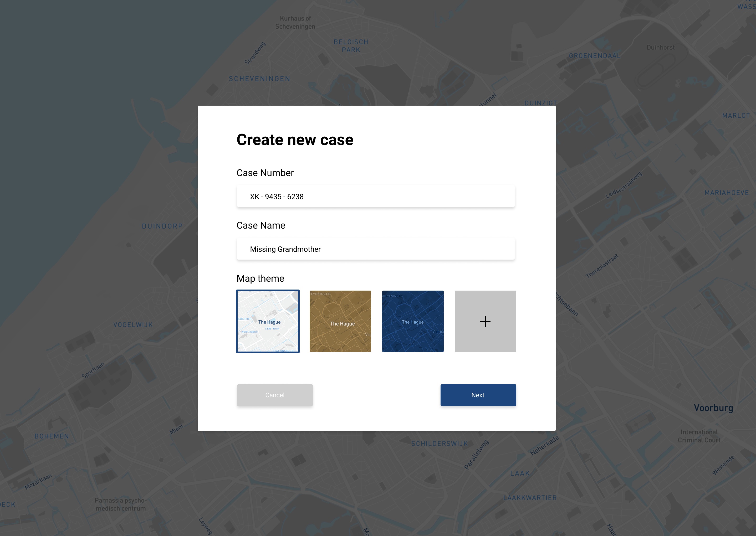Focus the Case Name text field
Screen dimensions: 756x536
pyautogui.click(x=375, y=249)
